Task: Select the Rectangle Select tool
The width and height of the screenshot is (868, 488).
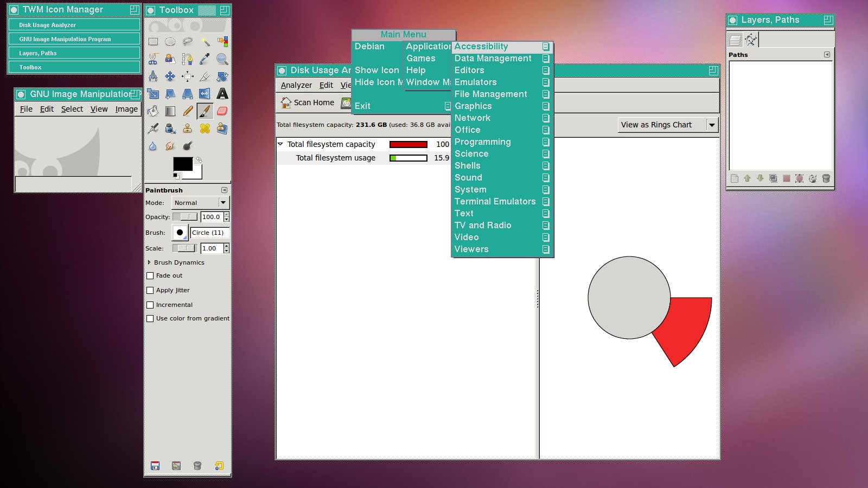Action: (153, 42)
